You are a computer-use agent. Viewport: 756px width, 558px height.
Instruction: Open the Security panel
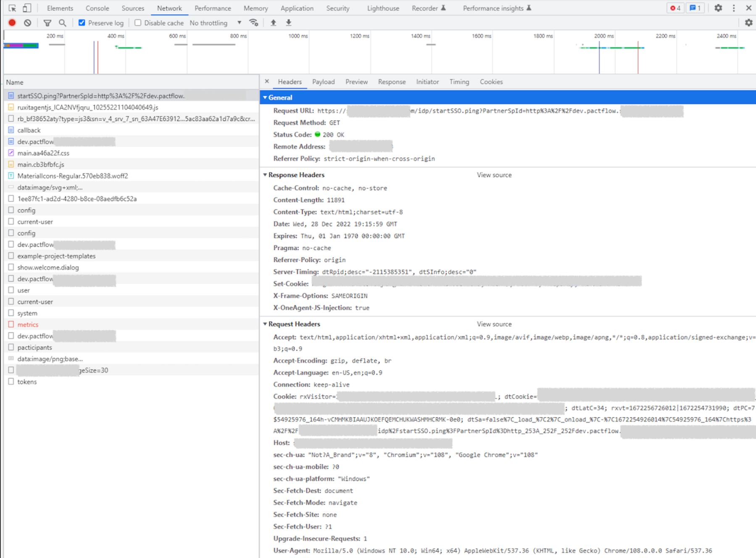click(337, 8)
